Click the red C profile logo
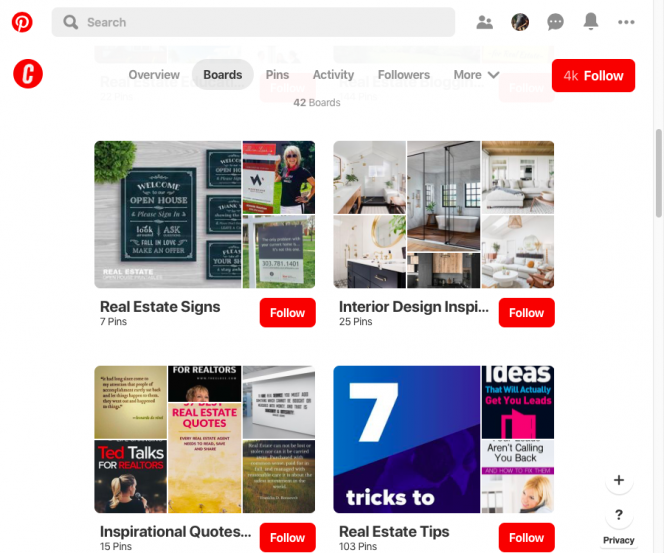The height and width of the screenshot is (553, 664). (28, 74)
